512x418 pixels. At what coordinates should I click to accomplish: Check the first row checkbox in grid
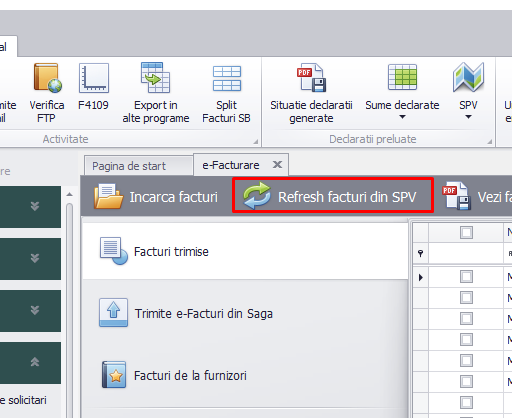tap(466, 277)
